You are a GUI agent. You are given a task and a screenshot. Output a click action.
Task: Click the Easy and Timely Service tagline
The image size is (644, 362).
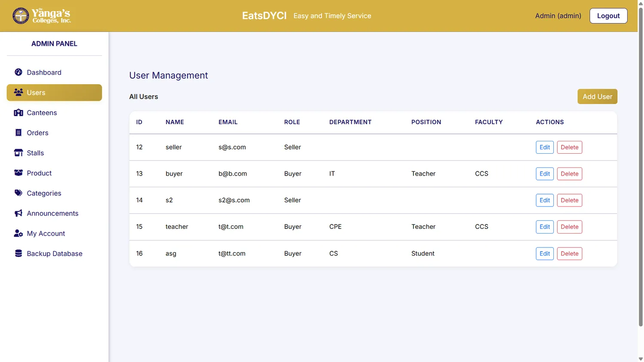tap(332, 16)
